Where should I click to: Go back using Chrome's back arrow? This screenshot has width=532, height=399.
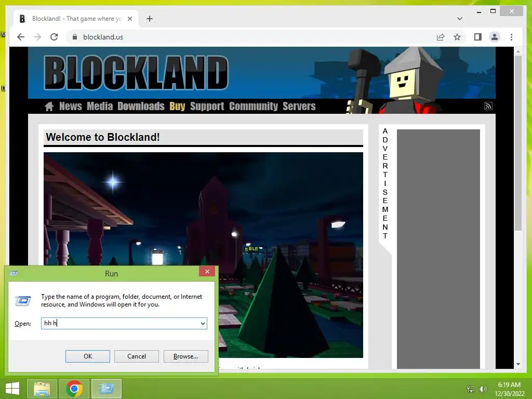coord(21,37)
